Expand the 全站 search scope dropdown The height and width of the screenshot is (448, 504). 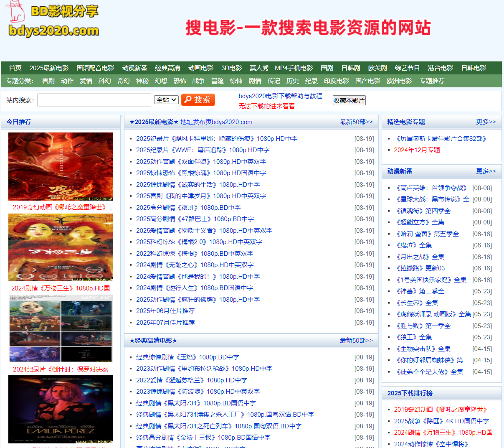[x=166, y=100]
